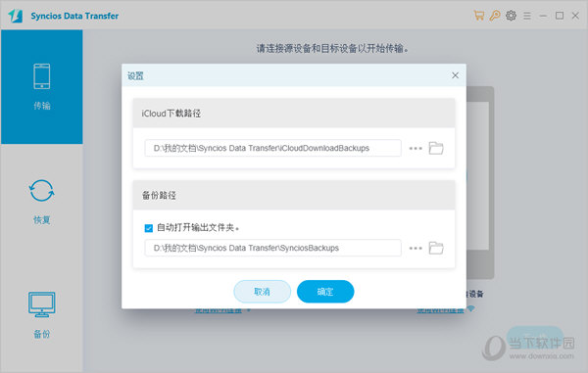Image resolution: width=588 pixels, height=373 pixels.
Task: Close the Syncios Data Transfer window
Action: tap(575, 16)
